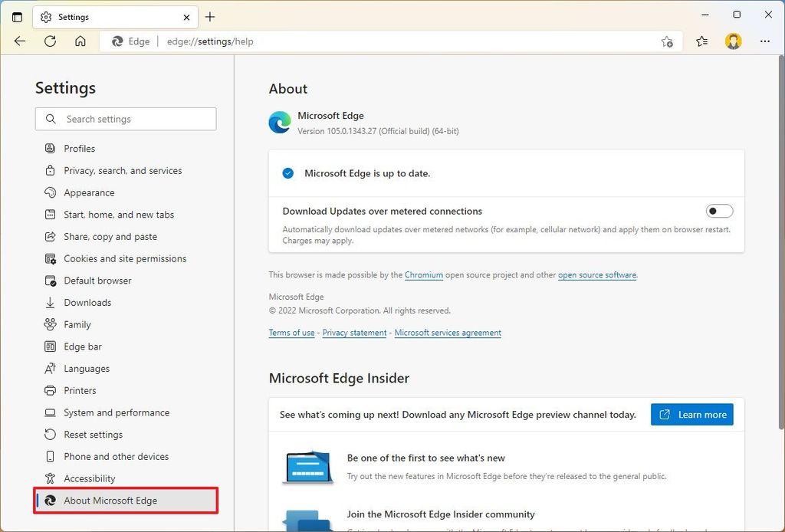
Task: Open the profile avatar menu
Action: [733, 41]
